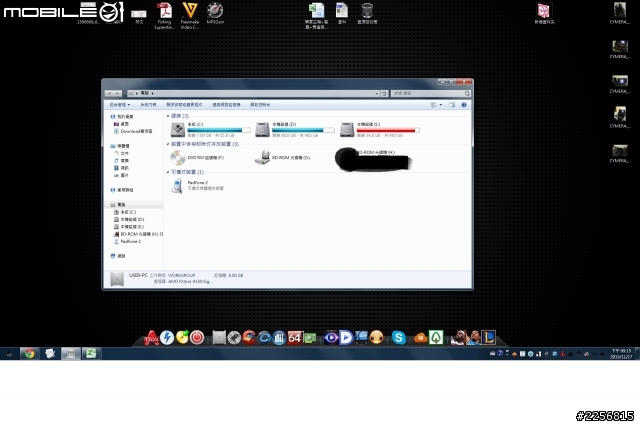Click System properties in the Explorer toolbar
The height and width of the screenshot is (424, 640).
coord(148,105)
